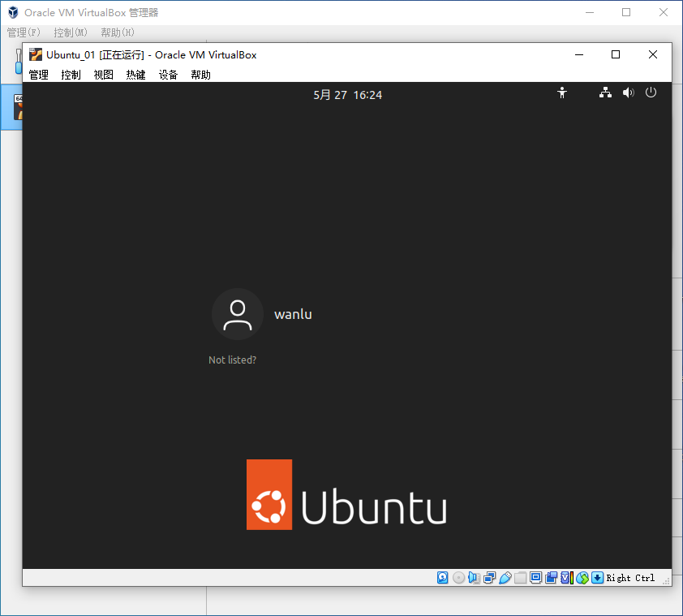The width and height of the screenshot is (683, 616).
Task: Close the Ubuntu_01 VM window
Action: pyautogui.click(x=652, y=55)
